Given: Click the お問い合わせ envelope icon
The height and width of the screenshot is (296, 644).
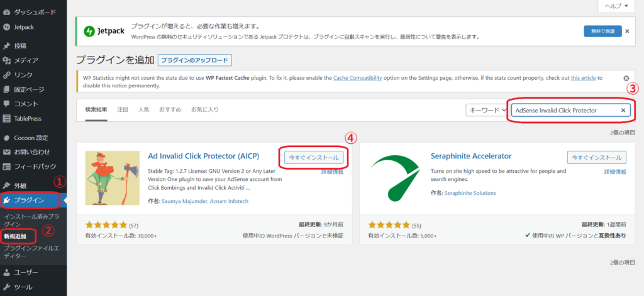Looking at the screenshot, I should coord(6,152).
